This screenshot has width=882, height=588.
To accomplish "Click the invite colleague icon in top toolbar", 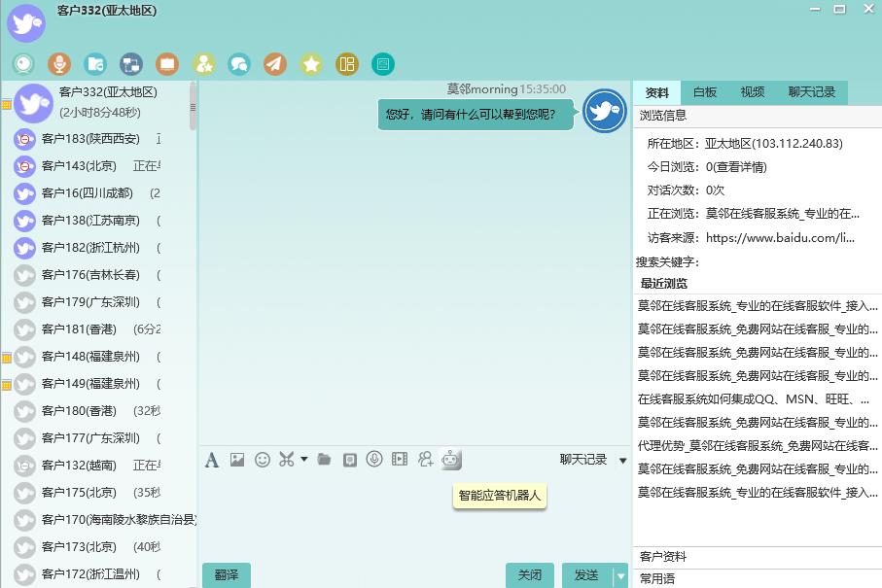I will tap(202, 63).
